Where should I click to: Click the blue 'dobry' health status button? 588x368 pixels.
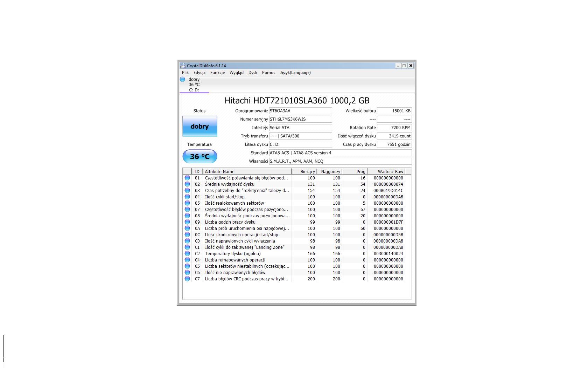200,126
